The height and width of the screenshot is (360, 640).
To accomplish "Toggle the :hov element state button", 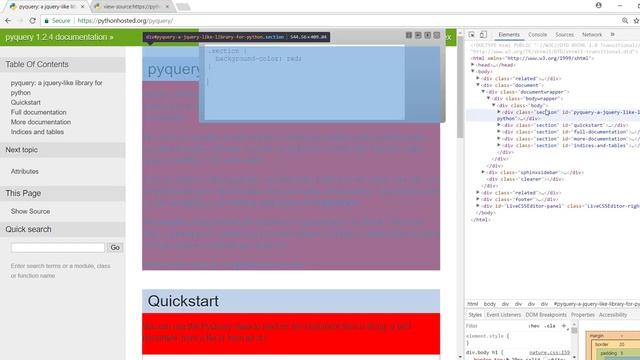I will 533,326.
